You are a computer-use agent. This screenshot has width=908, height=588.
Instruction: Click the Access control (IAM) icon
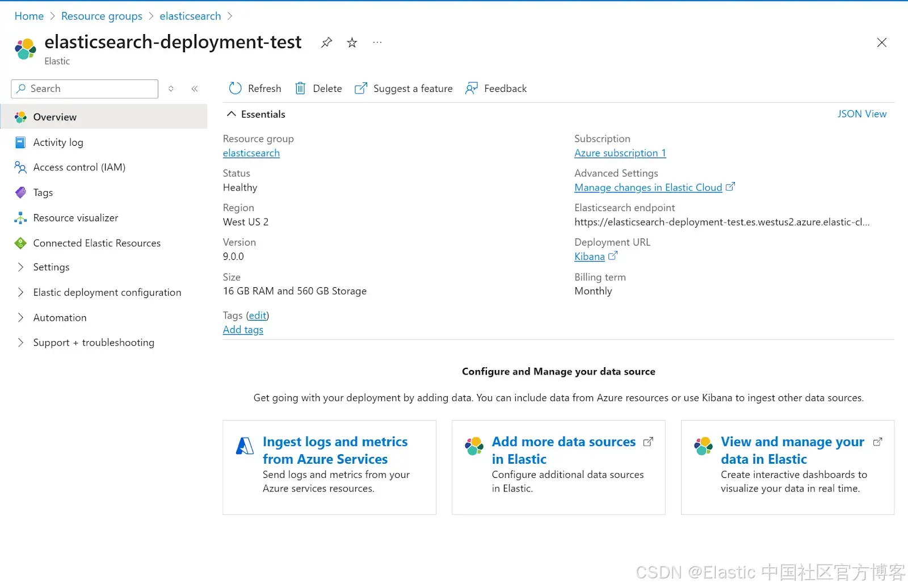click(20, 167)
